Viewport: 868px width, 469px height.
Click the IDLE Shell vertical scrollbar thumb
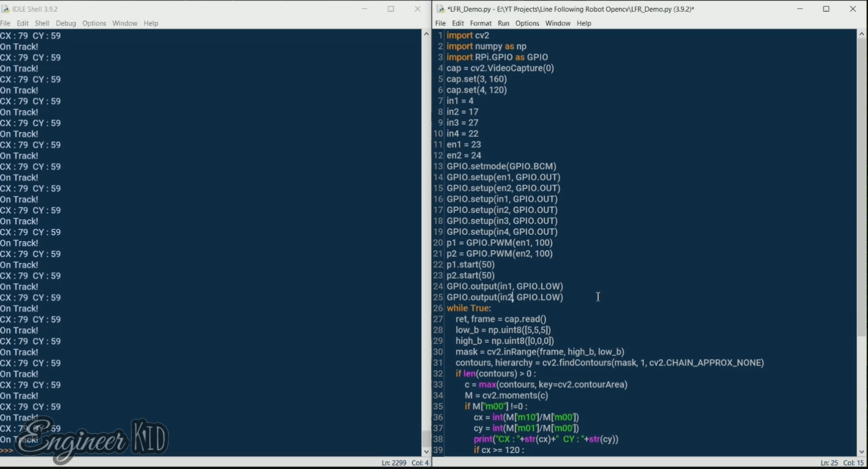pos(426,439)
